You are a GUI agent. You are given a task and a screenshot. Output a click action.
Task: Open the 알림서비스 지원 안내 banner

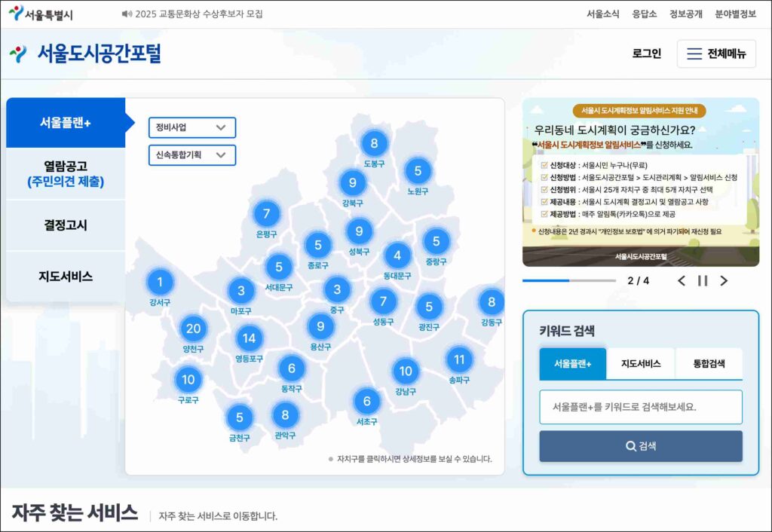(641, 182)
